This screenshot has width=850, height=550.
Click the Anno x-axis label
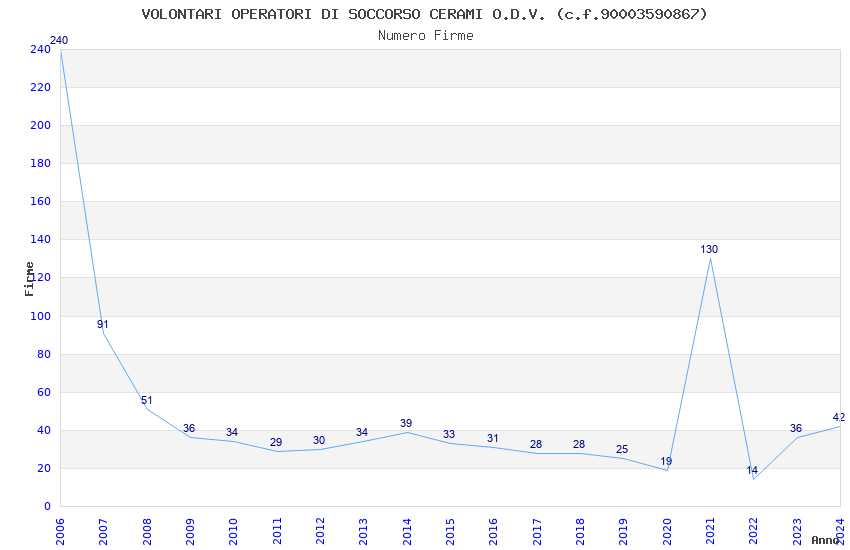[826, 540]
